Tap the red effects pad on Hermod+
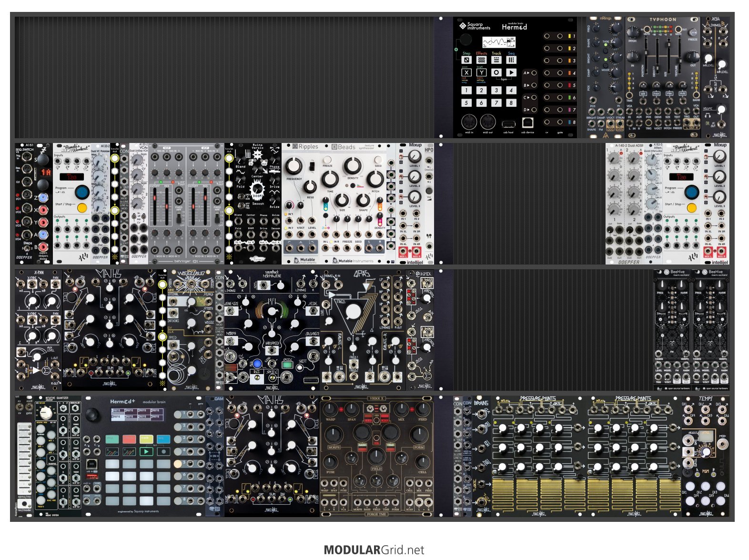This screenshot has width=749, height=560. pos(129,438)
